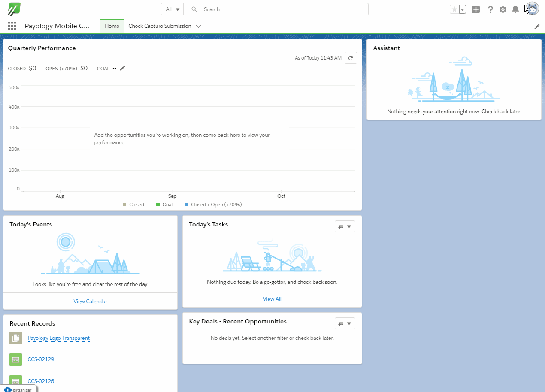545x392 pixels.
Task: Open the CCS-02126 record
Action: 41,381
